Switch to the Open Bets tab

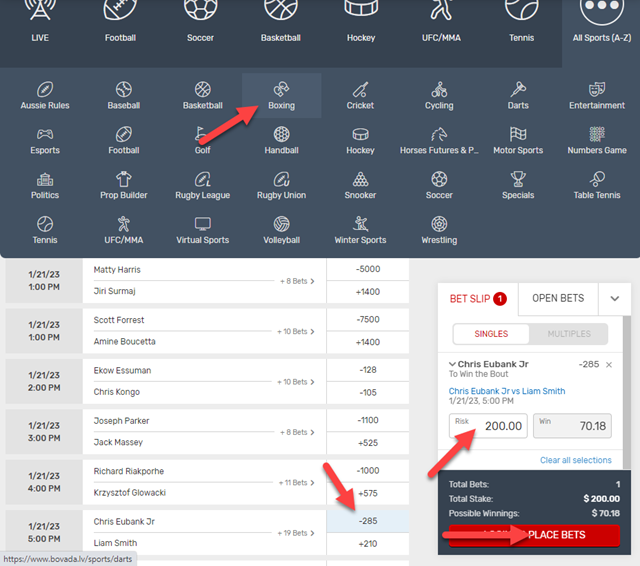pos(558,298)
